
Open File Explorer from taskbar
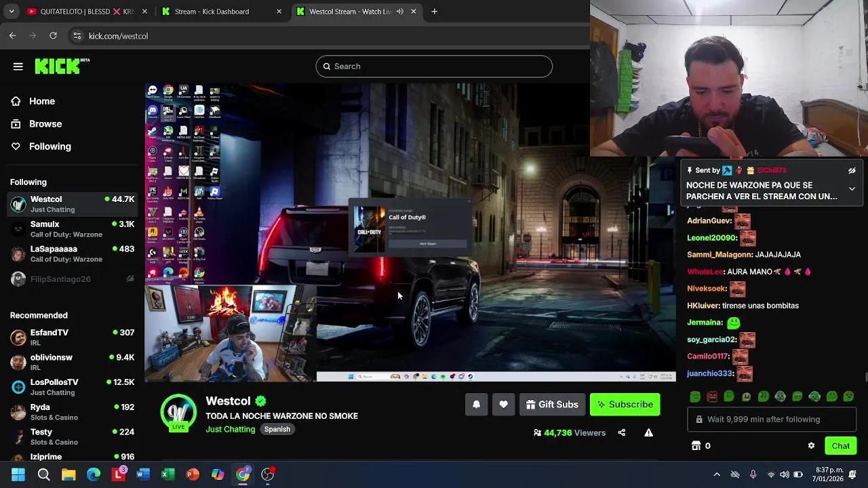68,474
